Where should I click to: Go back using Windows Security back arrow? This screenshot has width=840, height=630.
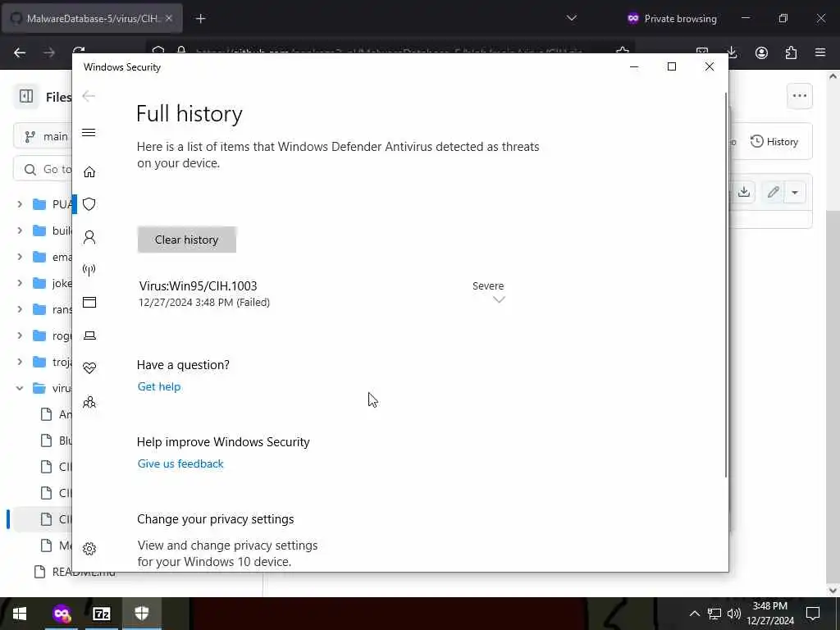[89, 96]
